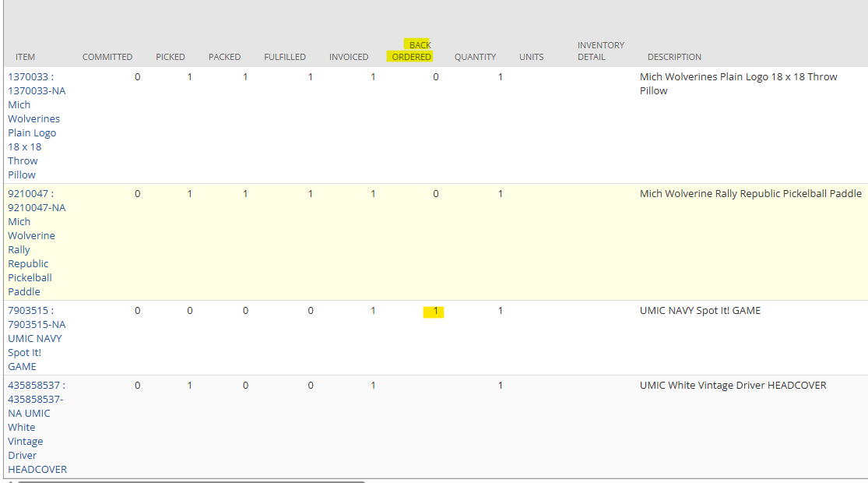Select quantity value 1 in Pickelball Paddle row
The height and width of the screenshot is (483, 868).
pos(501,194)
